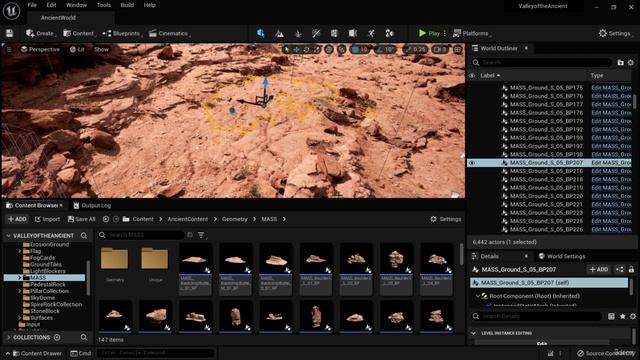Switch to Fracture mode icon
The width and height of the screenshot is (640, 360).
click(x=353, y=33)
